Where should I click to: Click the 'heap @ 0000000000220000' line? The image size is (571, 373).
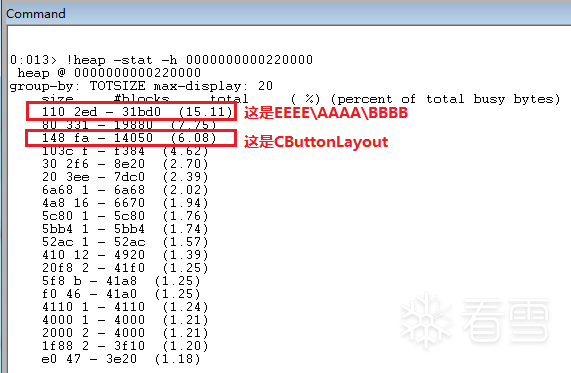109,73
